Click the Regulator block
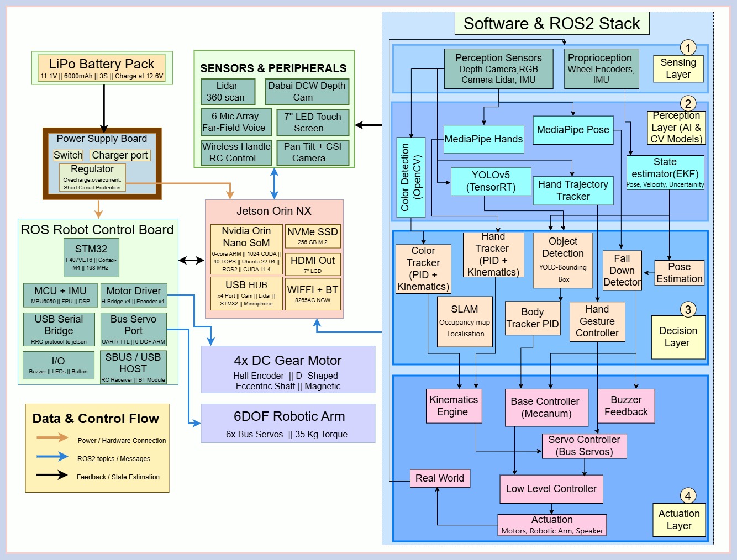 click(92, 177)
